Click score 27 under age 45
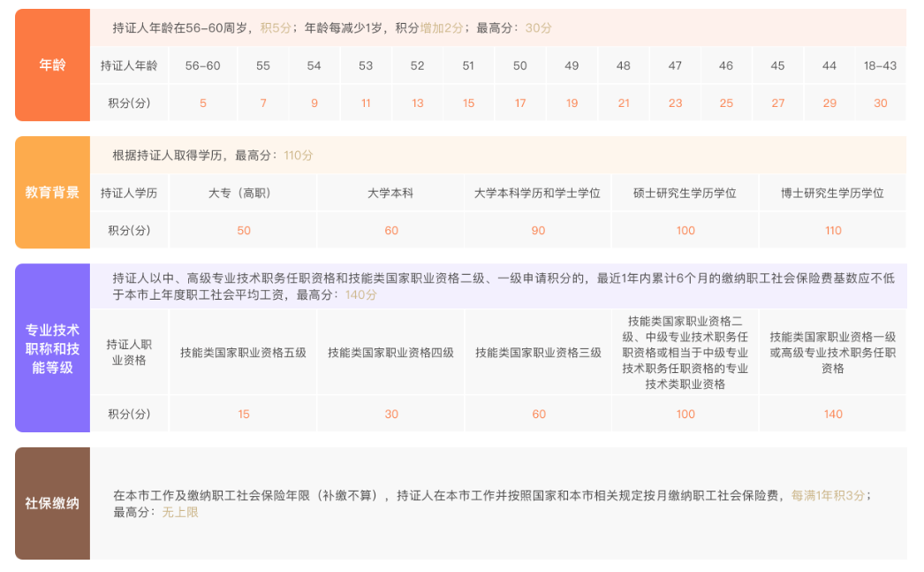Screen dimensions: 924x572 coord(778,103)
